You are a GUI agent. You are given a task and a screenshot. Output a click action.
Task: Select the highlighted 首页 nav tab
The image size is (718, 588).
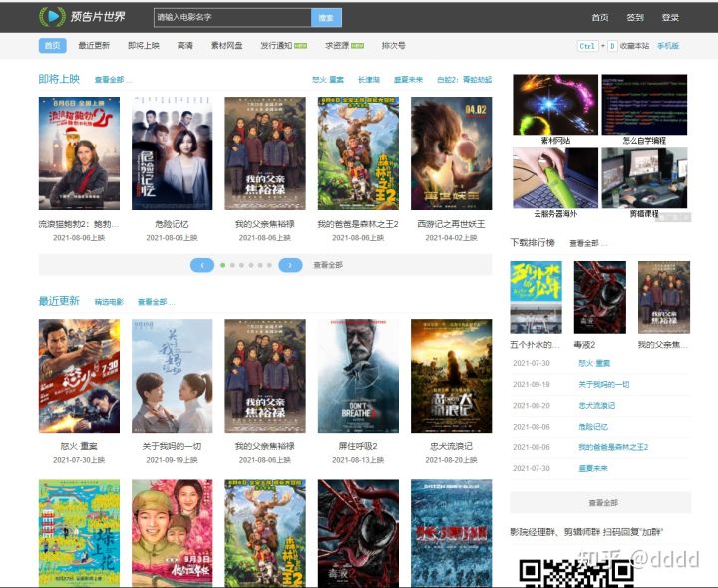click(52, 45)
